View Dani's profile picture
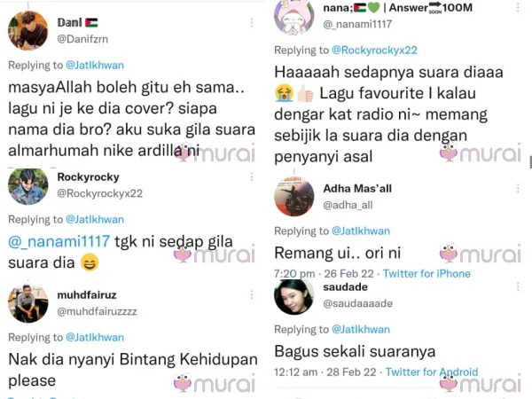 pyautogui.click(x=28, y=31)
